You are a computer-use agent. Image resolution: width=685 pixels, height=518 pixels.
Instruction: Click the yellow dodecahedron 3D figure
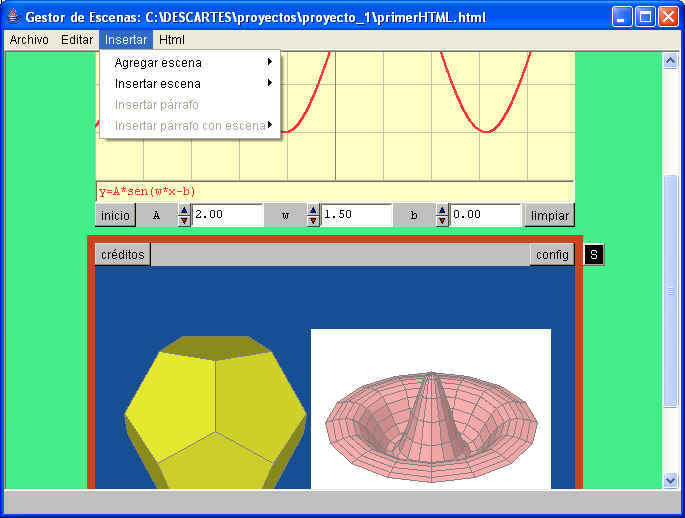(x=215, y=412)
